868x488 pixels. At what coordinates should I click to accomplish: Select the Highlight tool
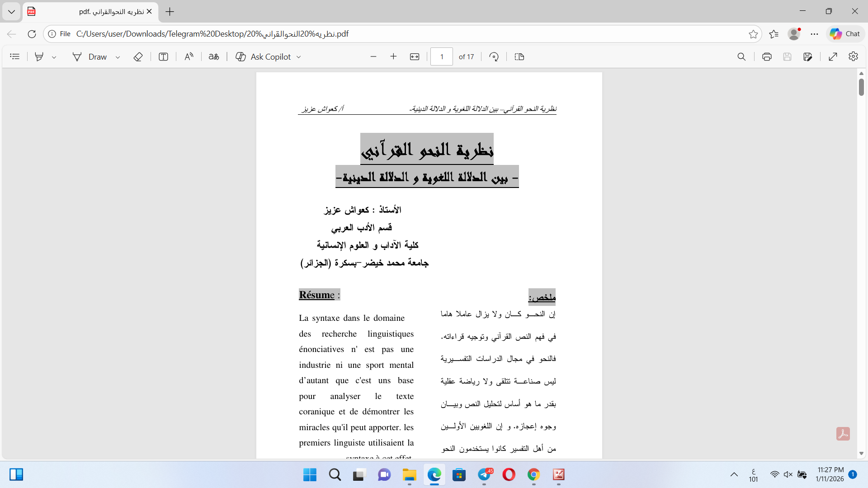click(x=39, y=56)
